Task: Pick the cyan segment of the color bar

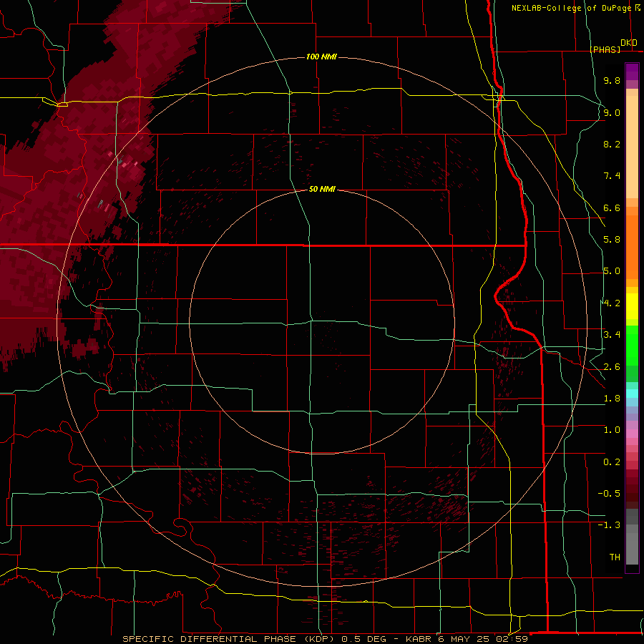Action: point(632,394)
